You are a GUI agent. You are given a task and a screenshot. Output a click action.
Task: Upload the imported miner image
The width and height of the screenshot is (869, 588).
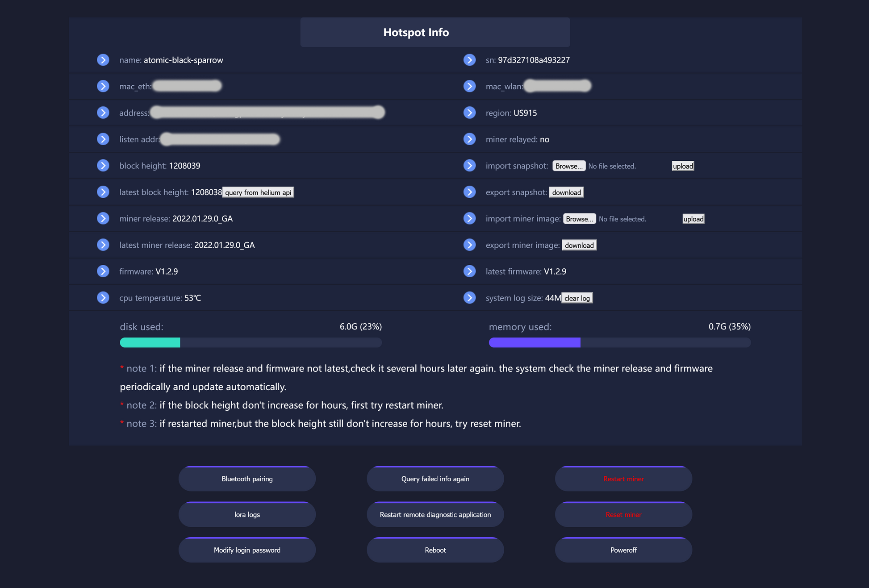[693, 219]
